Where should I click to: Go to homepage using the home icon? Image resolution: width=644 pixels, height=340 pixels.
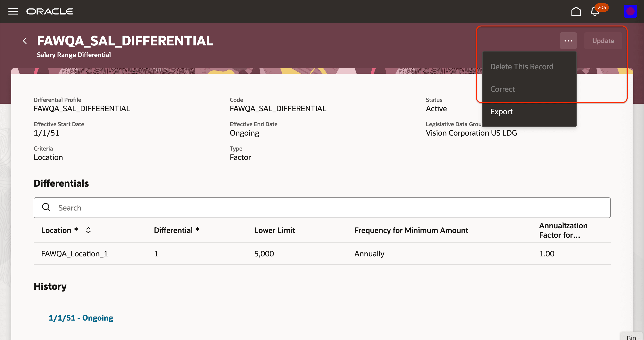576,11
